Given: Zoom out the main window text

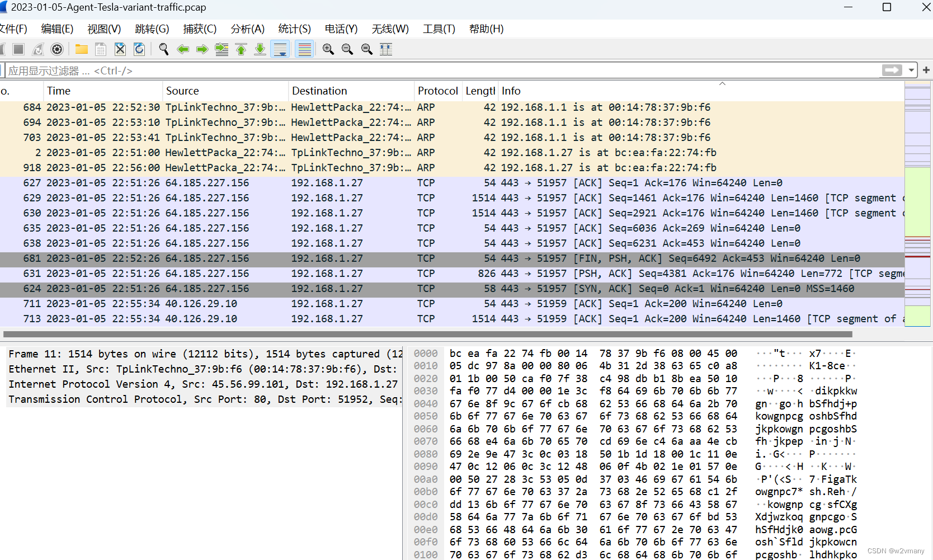Looking at the screenshot, I should 347,49.
